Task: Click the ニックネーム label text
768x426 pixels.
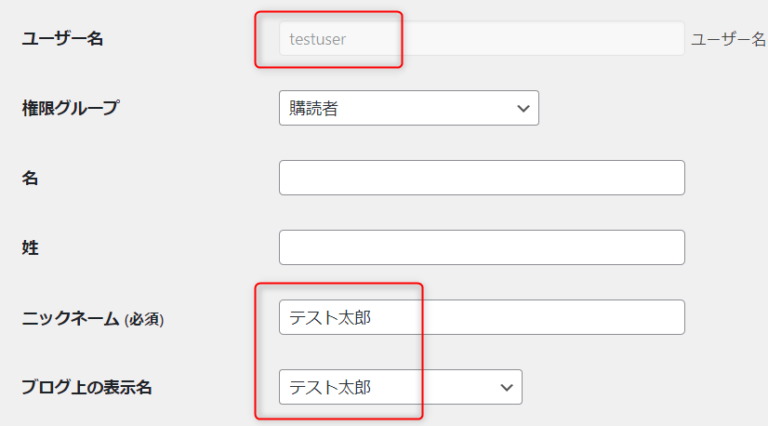Action: [x=70, y=318]
